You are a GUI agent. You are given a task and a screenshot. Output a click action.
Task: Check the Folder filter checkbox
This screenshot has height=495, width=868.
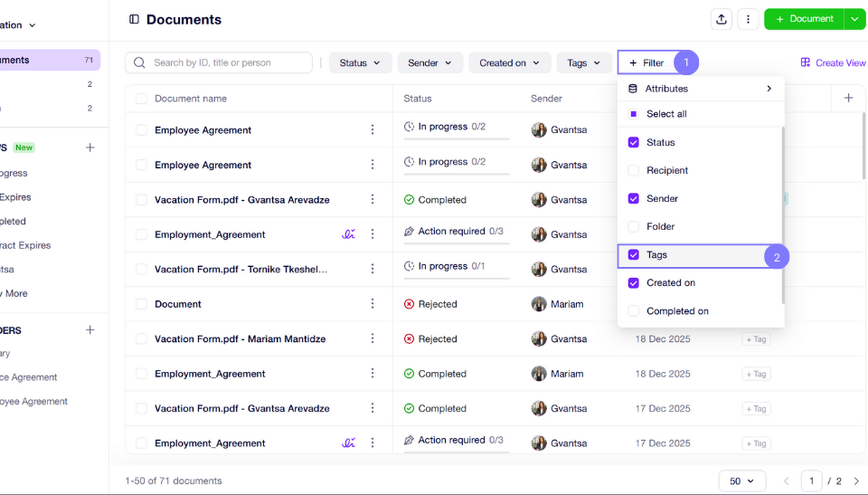pyautogui.click(x=633, y=226)
